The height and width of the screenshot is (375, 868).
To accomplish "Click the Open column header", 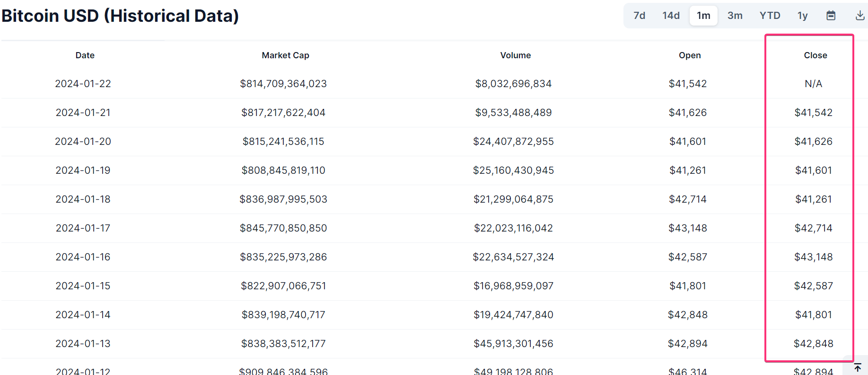I will point(690,55).
